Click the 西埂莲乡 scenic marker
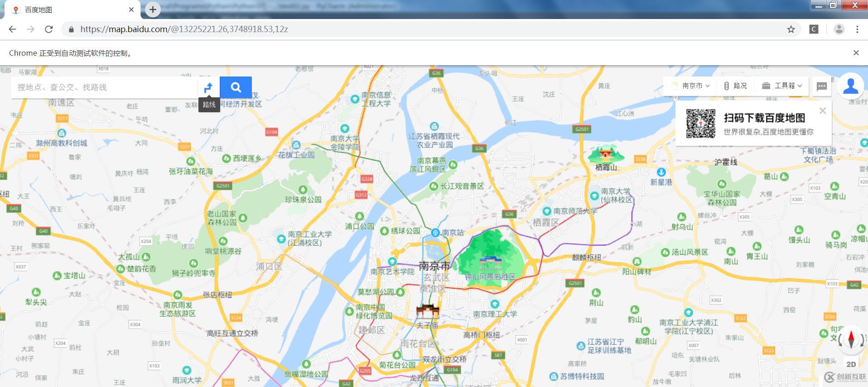Screen dimensions: 868x387 pos(227,158)
